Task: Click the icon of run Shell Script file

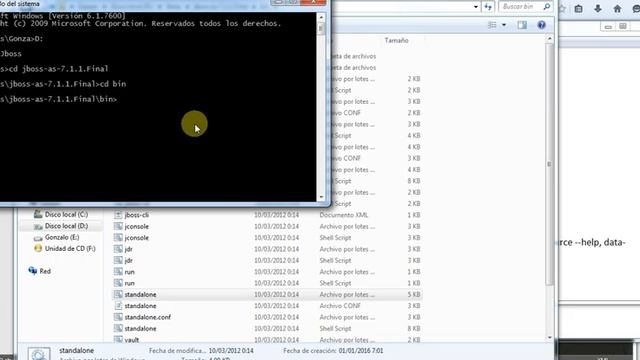Action: click(118, 283)
